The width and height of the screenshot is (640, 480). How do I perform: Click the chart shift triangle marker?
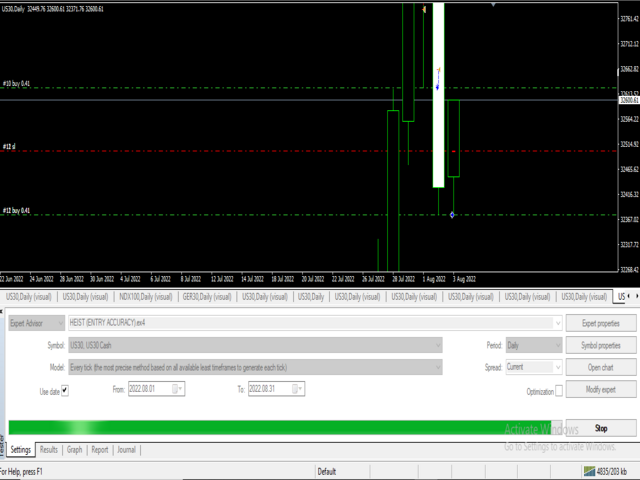[x=493, y=5]
